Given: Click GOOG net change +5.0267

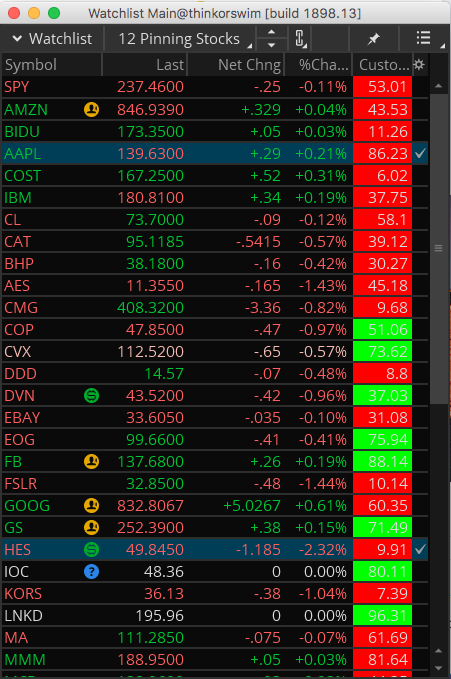Looking at the screenshot, I should coord(252,505).
